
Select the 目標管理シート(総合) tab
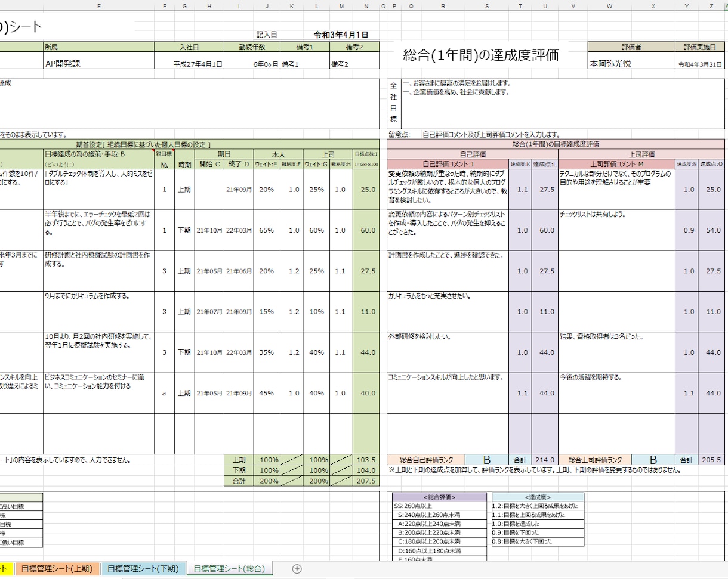[x=229, y=568]
